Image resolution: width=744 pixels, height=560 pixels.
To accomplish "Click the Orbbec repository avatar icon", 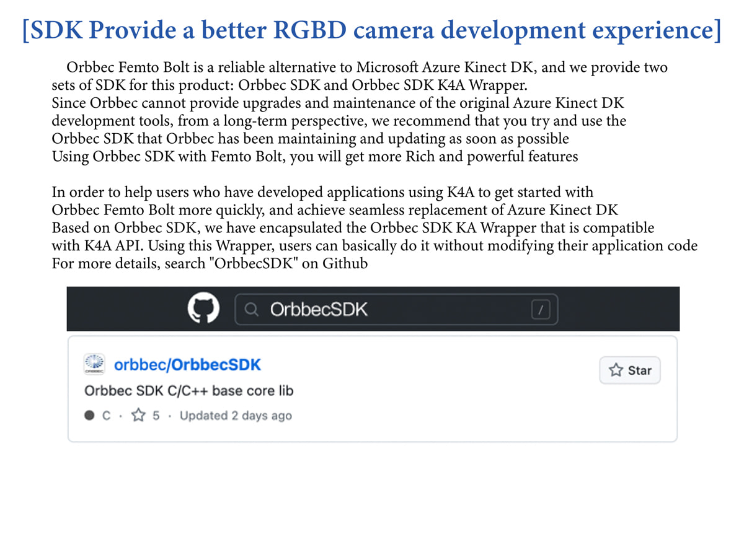I will point(94,364).
